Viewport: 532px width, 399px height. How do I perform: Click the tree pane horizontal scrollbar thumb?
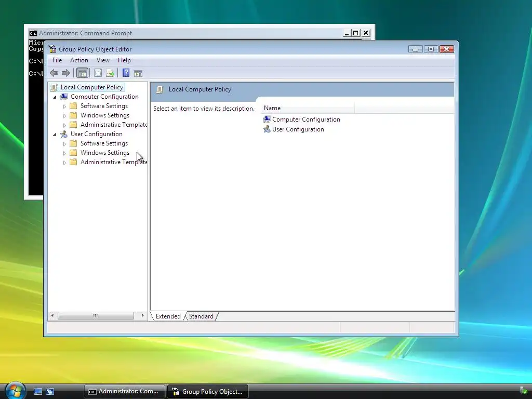coord(96,315)
